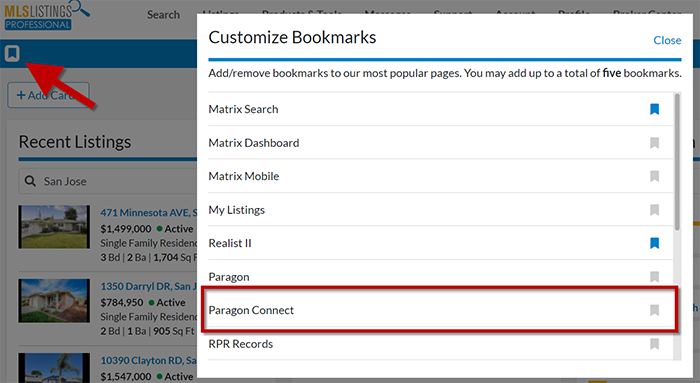Click the search magnifier icon beside San Jose
The image size is (700, 383).
[x=30, y=181]
